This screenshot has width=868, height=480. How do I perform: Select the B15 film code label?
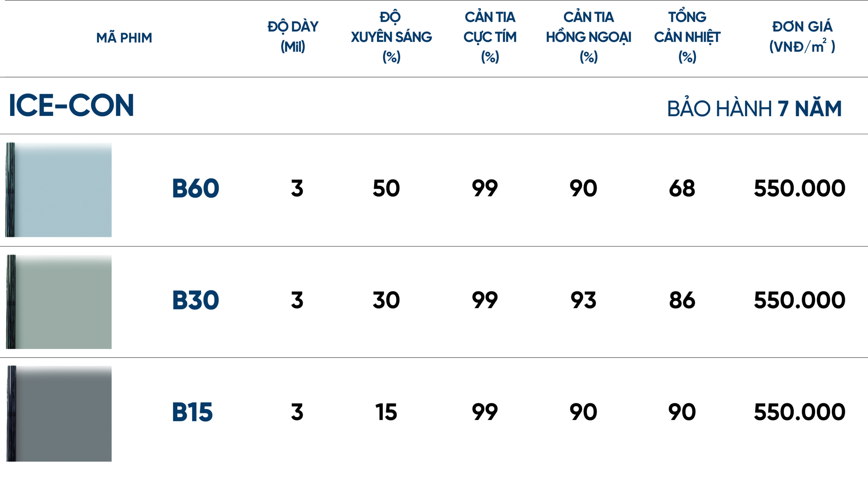pyautogui.click(x=192, y=412)
